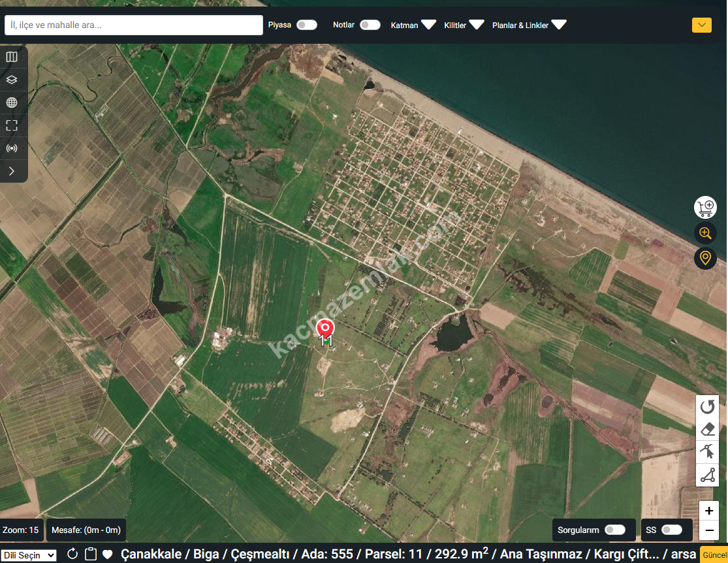Click the rotate/reset arrow tool
Screen dimensions: 728x563
(x=708, y=407)
